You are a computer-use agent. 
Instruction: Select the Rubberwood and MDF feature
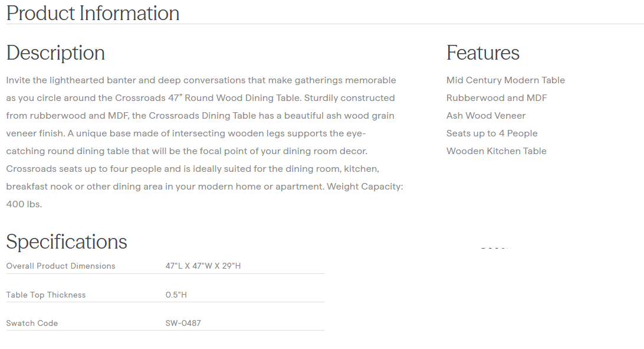497,98
